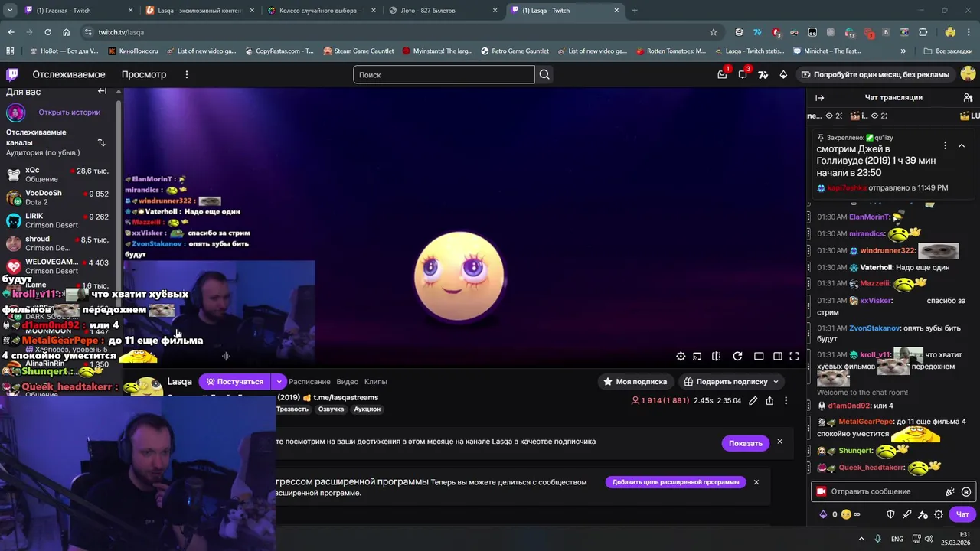The height and width of the screenshot is (551, 980).
Task: Reload the player with the refresh icon
Action: pos(737,356)
